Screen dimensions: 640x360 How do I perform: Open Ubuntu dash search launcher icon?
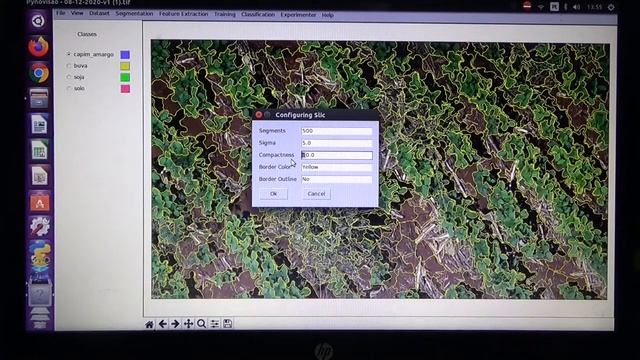coord(38,21)
